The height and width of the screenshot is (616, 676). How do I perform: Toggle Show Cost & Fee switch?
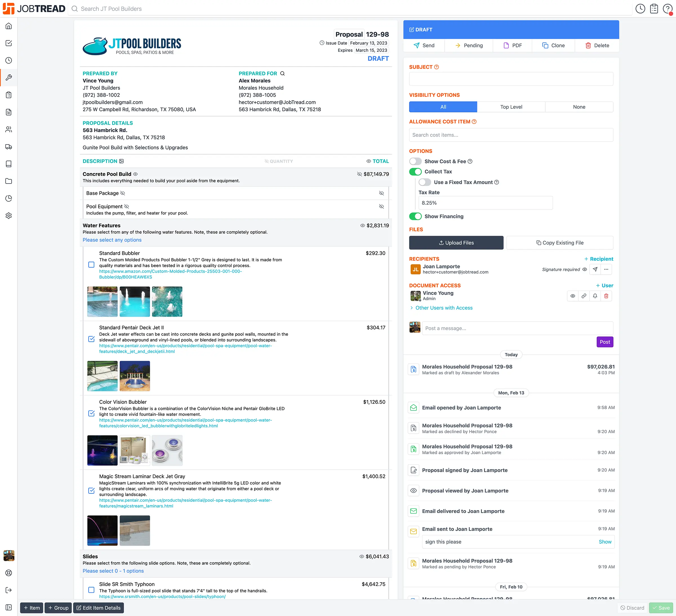(x=415, y=162)
